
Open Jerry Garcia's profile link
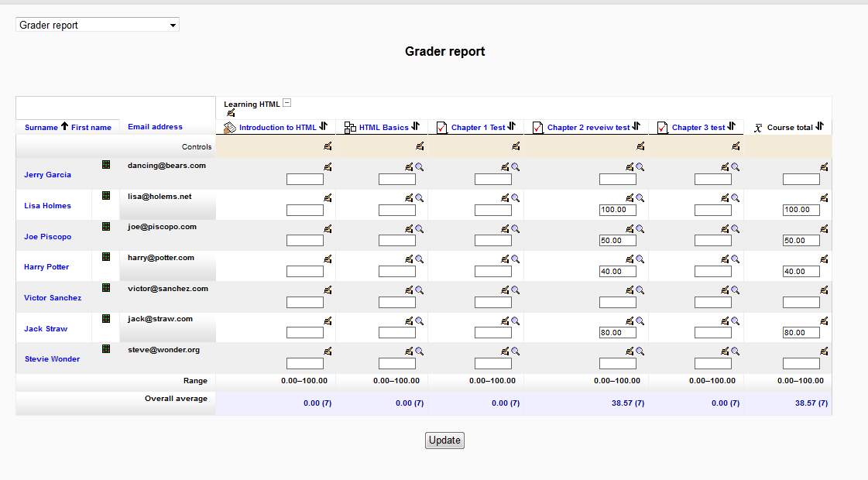[47, 174]
